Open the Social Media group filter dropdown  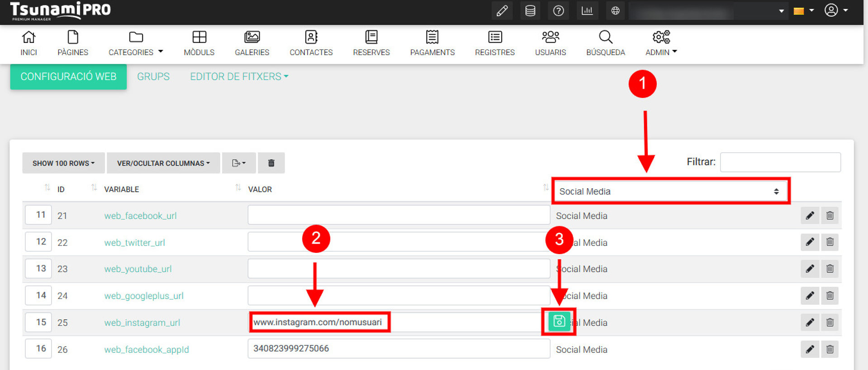[669, 191]
